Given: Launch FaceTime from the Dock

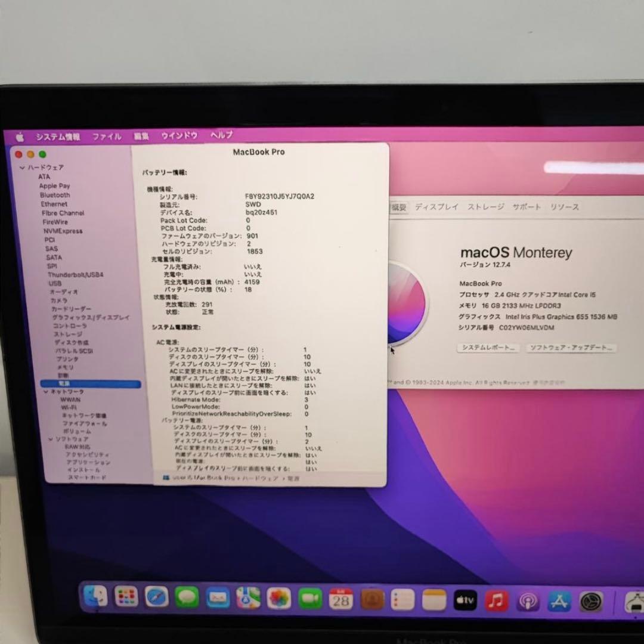Looking at the screenshot, I should point(310,599).
